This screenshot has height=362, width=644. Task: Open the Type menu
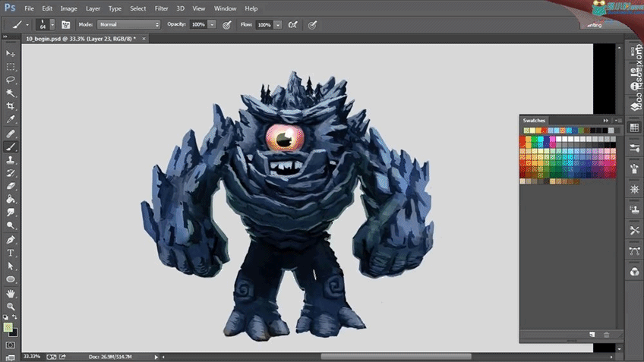(115, 8)
